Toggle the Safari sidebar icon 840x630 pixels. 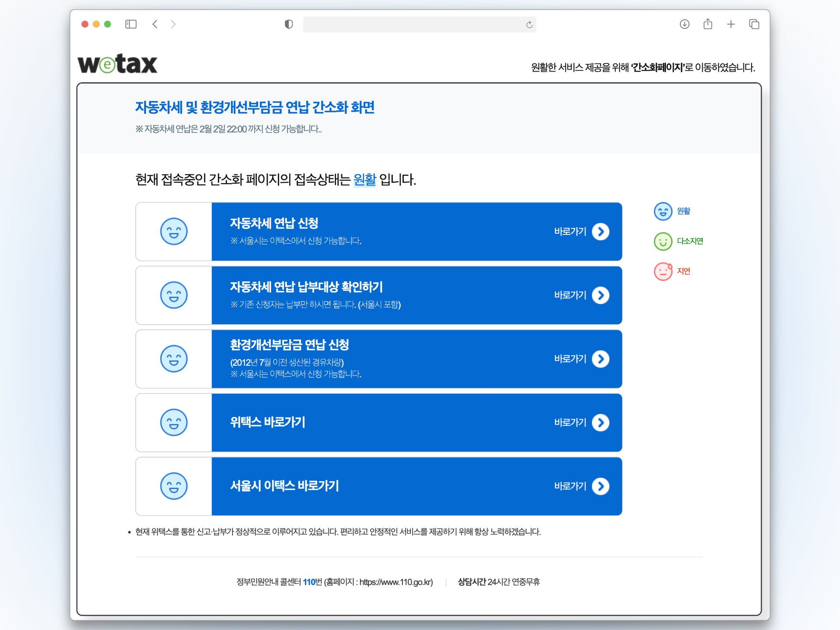[131, 24]
